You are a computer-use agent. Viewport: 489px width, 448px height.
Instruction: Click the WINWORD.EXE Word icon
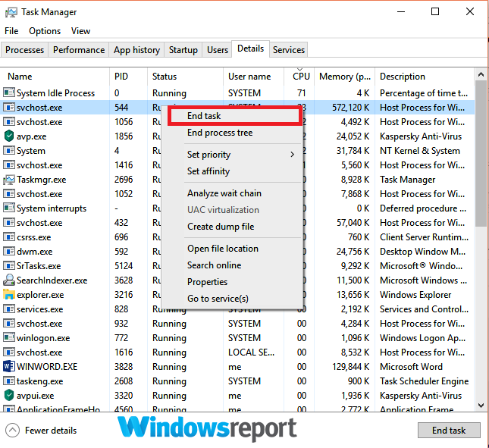(9, 366)
